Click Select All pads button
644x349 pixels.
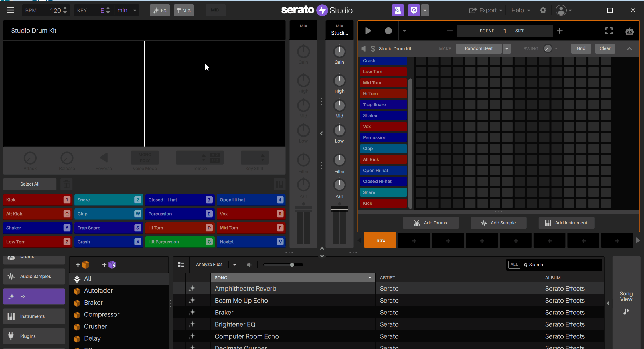(x=30, y=184)
